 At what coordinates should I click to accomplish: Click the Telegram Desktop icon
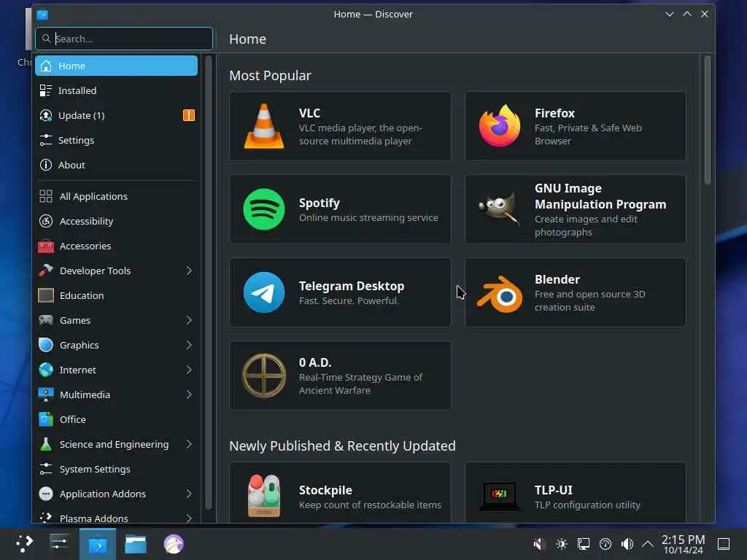pyautogui.click(x=264, y=292)
